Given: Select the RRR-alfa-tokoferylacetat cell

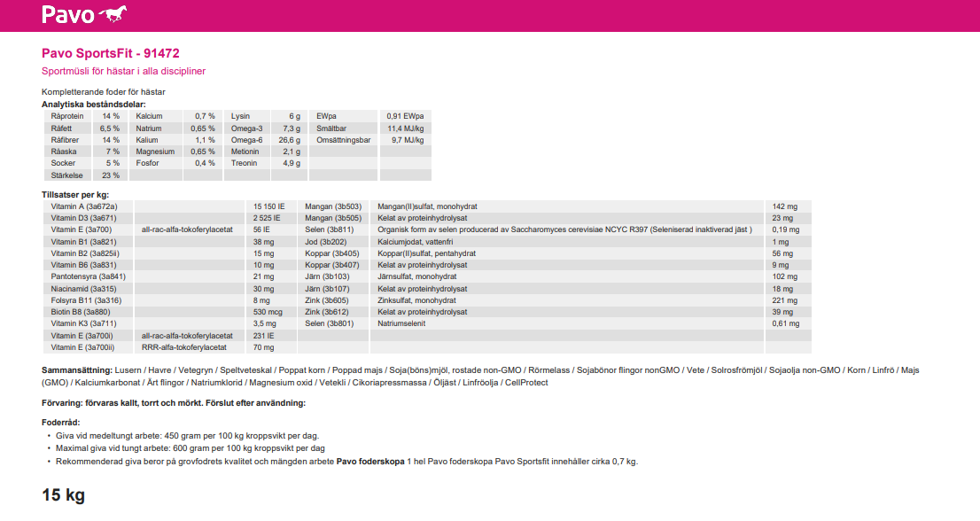Looking at the screenshot, I should (183, 347).
